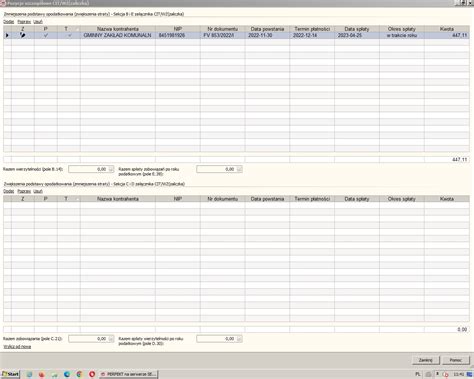Click the edit icon in Z column

[x=23, y=35]
